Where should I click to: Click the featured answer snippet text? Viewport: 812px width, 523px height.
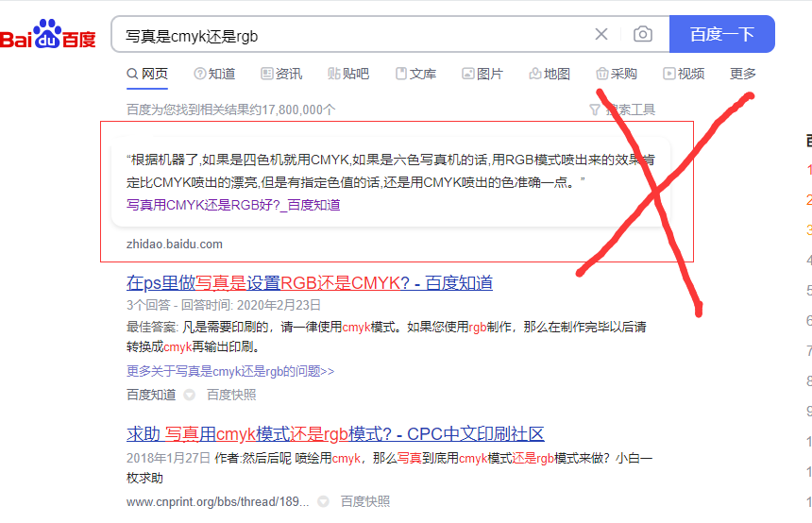pyautogui.click(x=391, y=171)
